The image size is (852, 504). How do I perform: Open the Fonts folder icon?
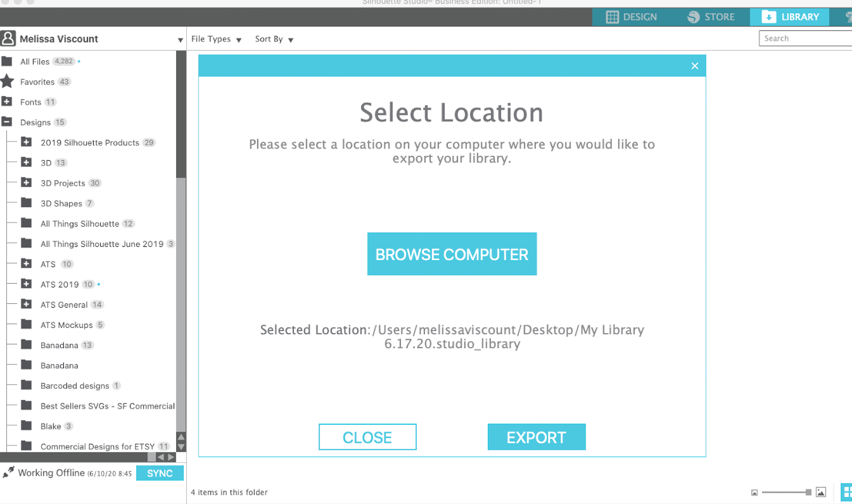tap(7, 101)
